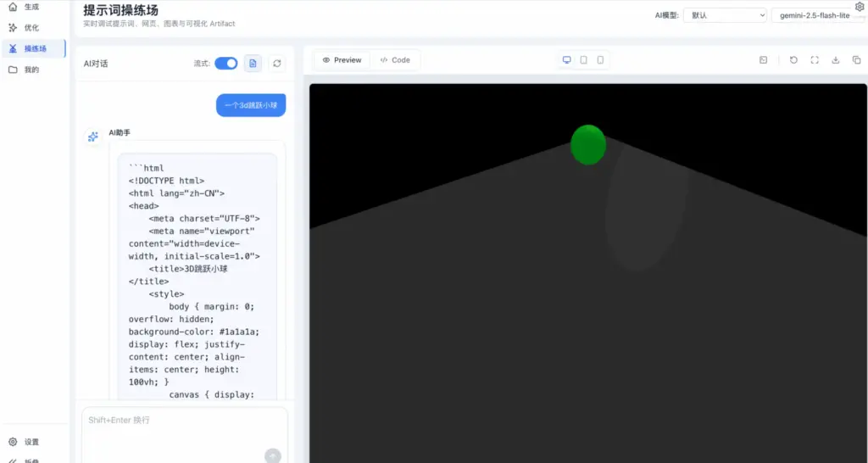Switch preview to mobile phone view
The image size is (868, 463).
(x=600, y=60)
